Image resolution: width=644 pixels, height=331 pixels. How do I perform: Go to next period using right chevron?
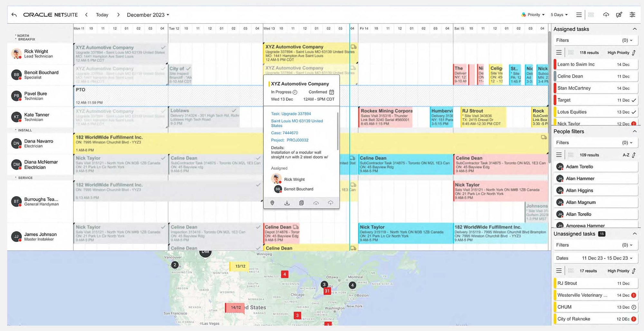click(118, 15)
